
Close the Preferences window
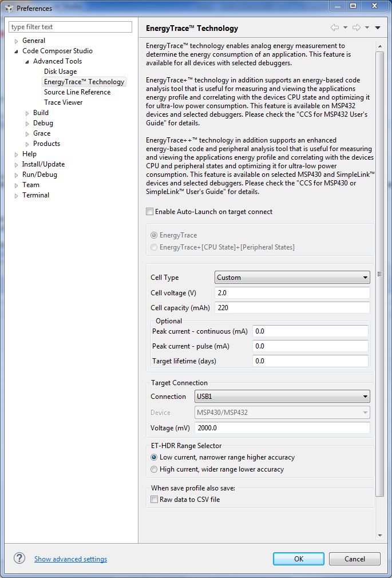[374, 6]
